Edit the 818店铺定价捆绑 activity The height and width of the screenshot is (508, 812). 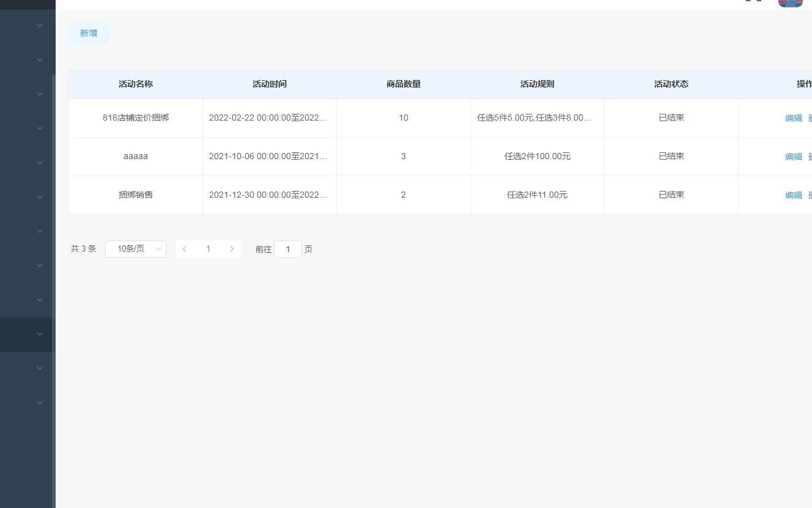click(793, 118)
